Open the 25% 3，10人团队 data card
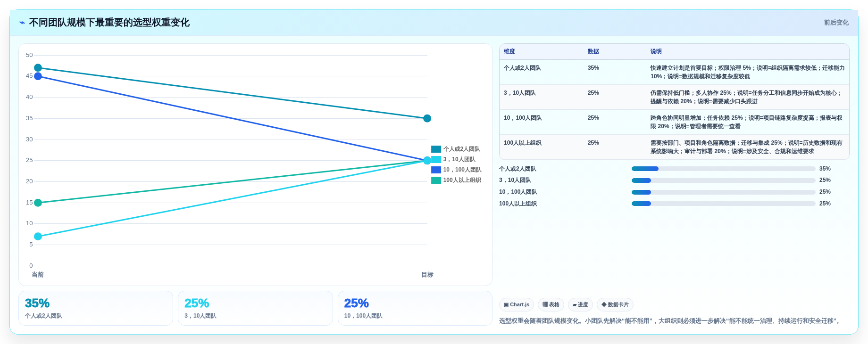This screenshot has height=344, width=868. [x=255, y=308]
